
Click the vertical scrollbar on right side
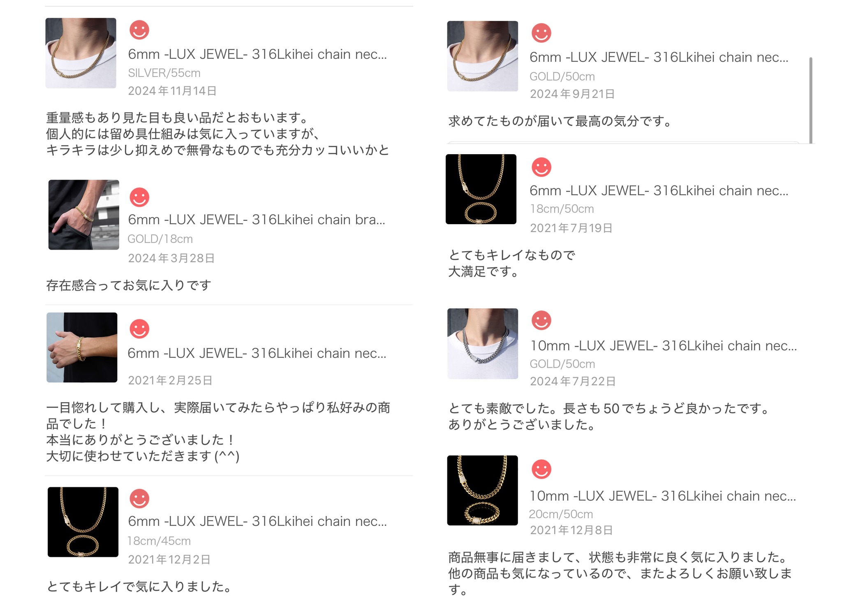[x=811, y=100]
